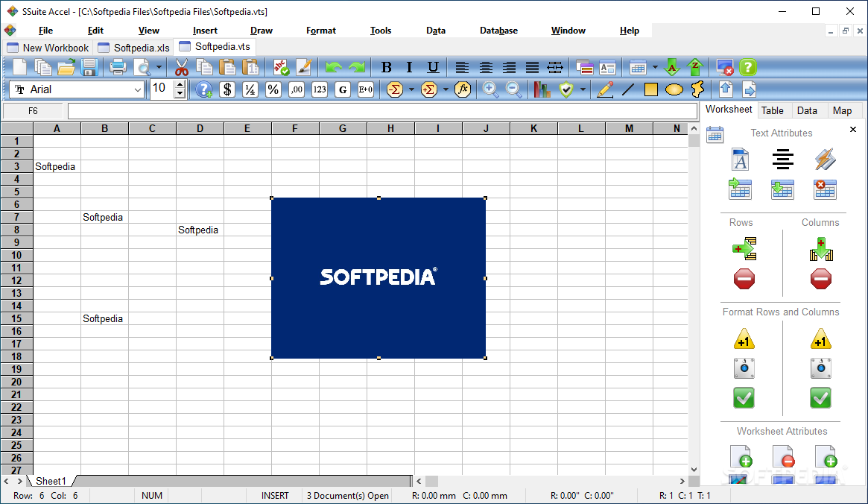Click the scissors Cut icon
Viewport: 868px width, 504px height.
pyautogui.click(x=182, y=68)
